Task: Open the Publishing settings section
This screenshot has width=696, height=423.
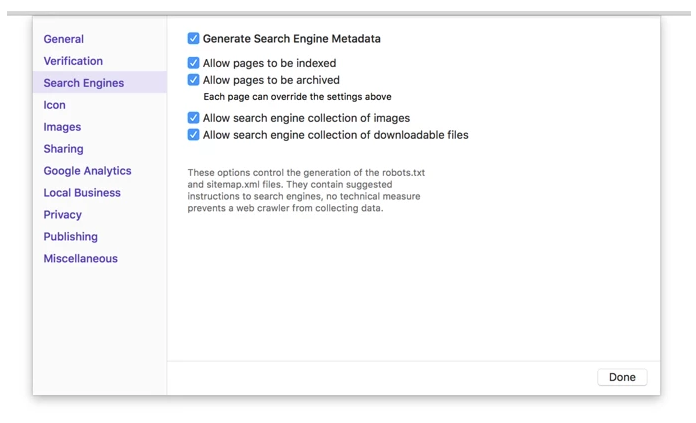Action: pos(70,237)
